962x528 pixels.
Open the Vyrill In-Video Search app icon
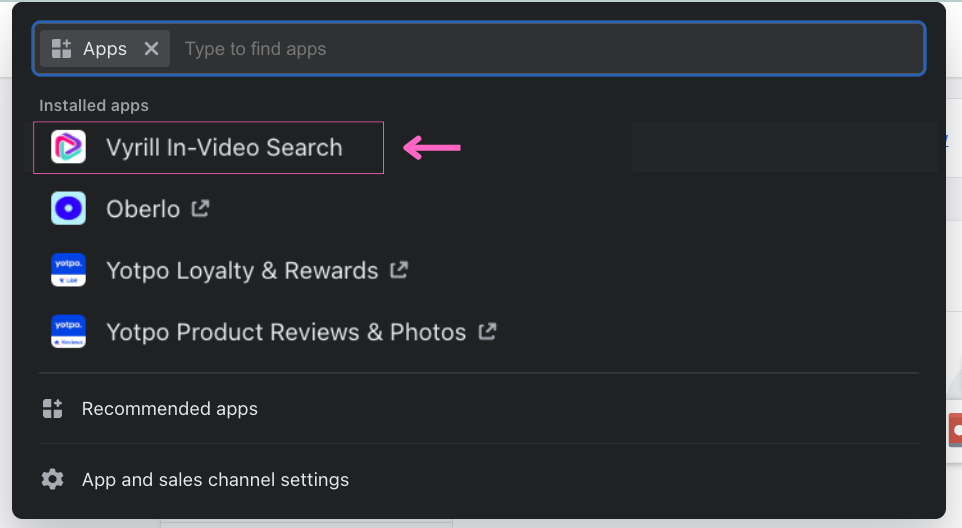[68, 147]
